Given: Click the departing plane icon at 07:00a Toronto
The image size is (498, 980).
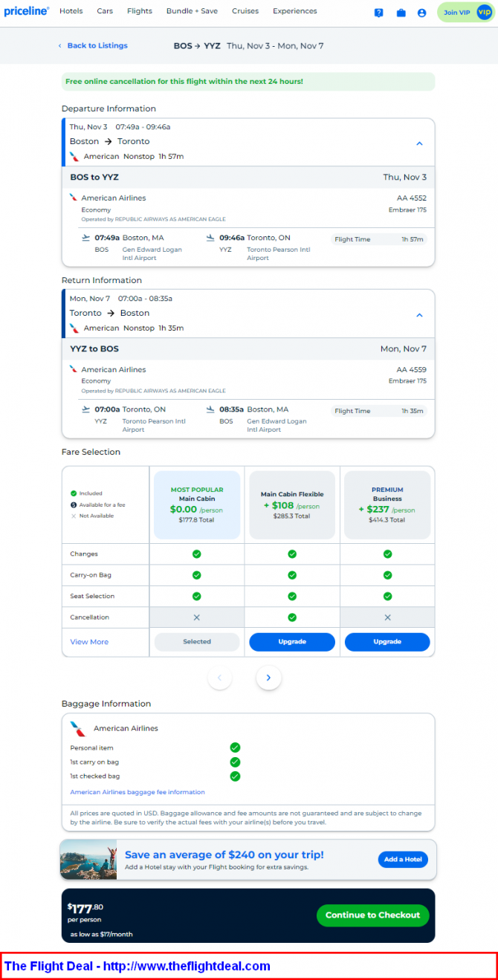Looking at the screenshot, I should [x=85, y=409].
